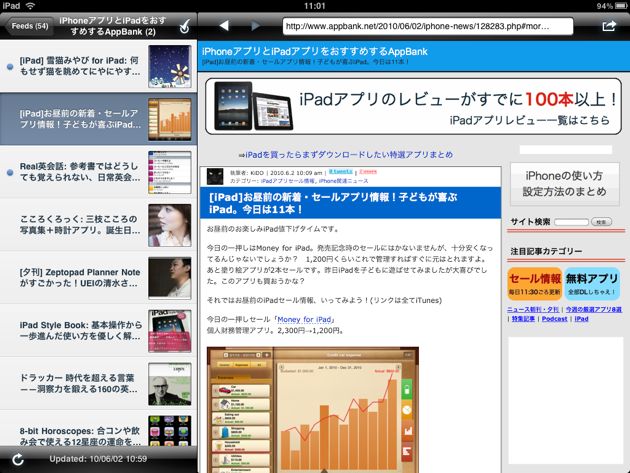Screen dimensions: 630x473
Task: Open the 特集記事 link
Action: 523,319
